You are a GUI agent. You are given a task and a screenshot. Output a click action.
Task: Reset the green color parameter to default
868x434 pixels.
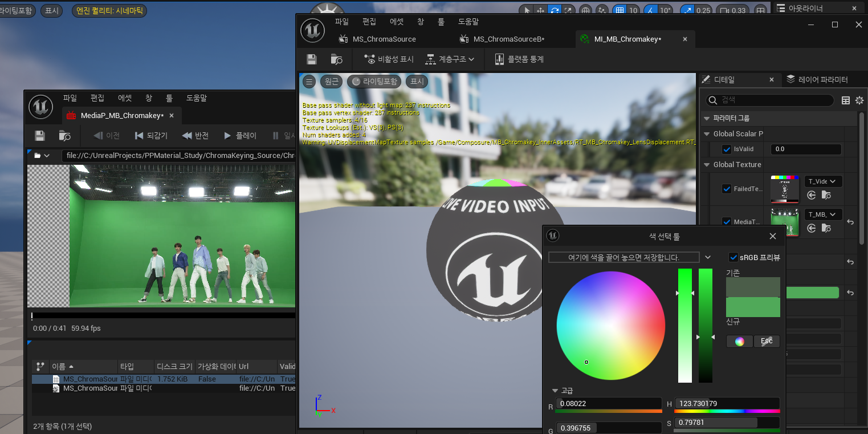coord(850,293)
